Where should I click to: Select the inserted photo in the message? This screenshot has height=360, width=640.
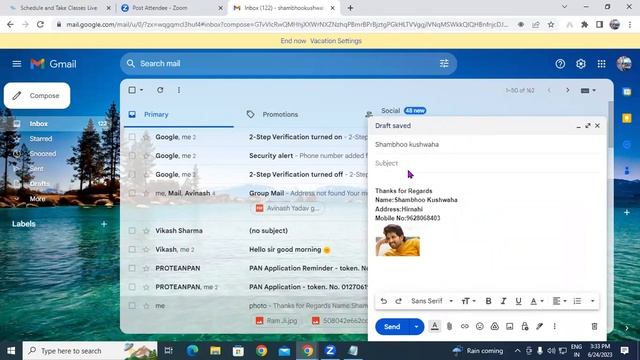pyautogui.click(x=398, y=240)
